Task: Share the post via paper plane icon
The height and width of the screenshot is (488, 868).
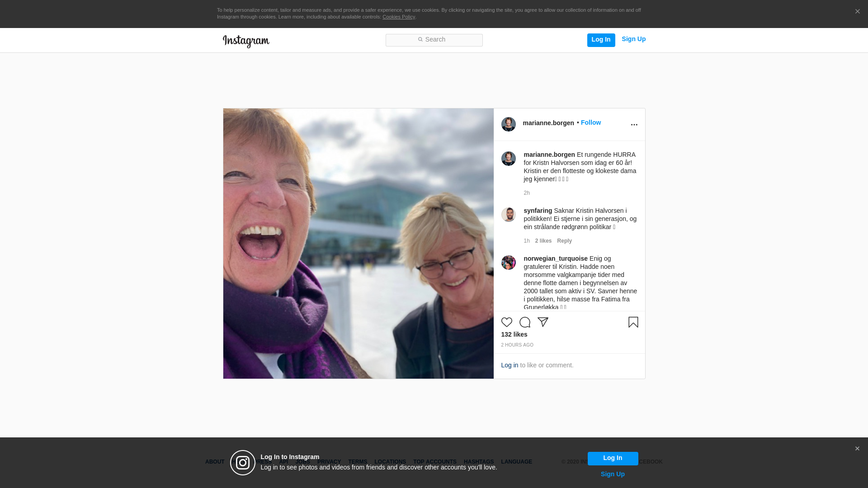Action: (x=543, y=322)
